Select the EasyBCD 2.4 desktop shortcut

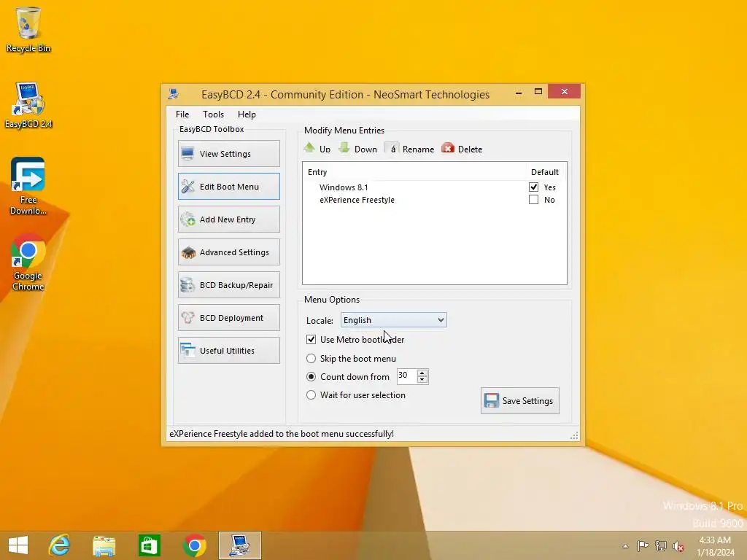(x=28, y=105)
